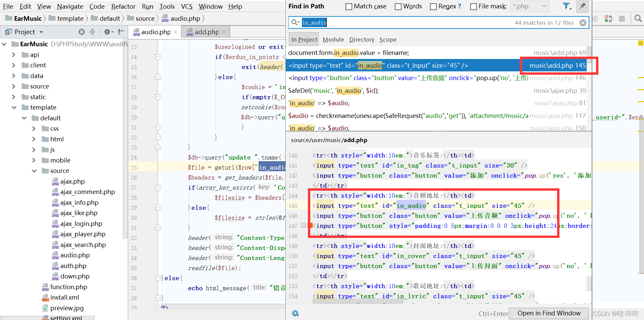Click the scroll-from-source target icon

pos(82,32)
